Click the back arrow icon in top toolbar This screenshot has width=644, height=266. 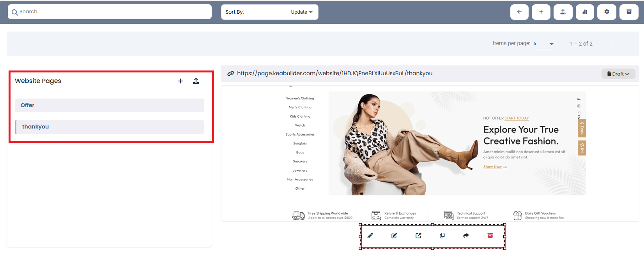[x=519, y=12]
